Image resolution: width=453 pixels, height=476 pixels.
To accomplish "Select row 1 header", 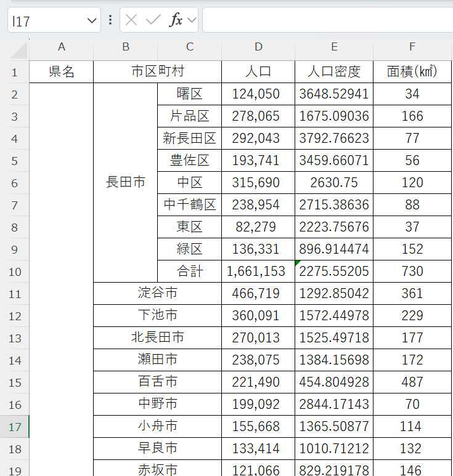I will (x=14, y=72).
